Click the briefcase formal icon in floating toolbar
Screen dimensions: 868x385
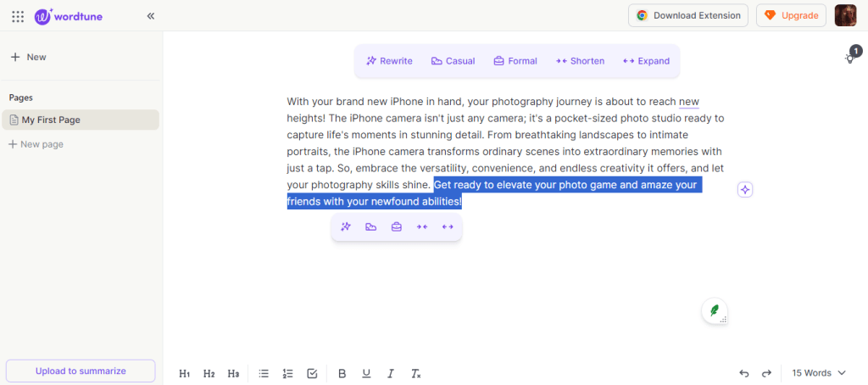(x=396, y=226)
